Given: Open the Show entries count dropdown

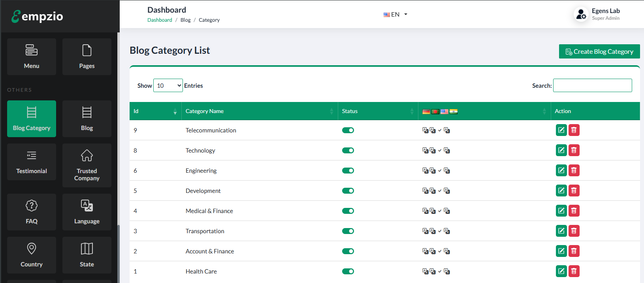Looking at the screenshot, I should pyautogui.click(x=168, y=85).
